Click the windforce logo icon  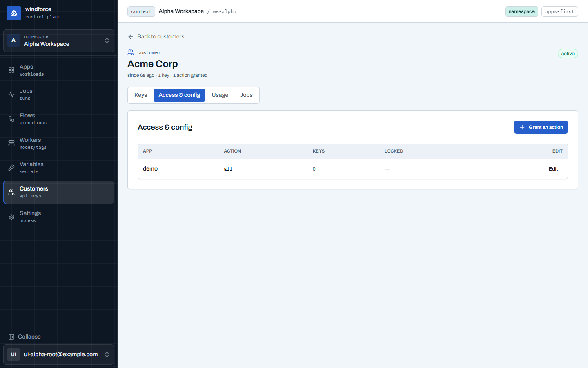(x=14, y=13)
